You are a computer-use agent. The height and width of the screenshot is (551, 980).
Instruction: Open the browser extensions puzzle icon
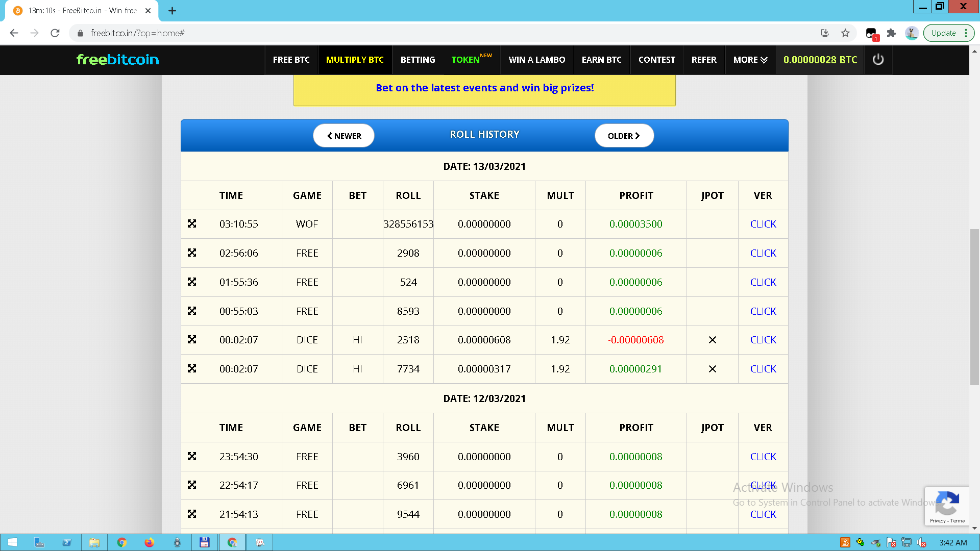(891, 33)
